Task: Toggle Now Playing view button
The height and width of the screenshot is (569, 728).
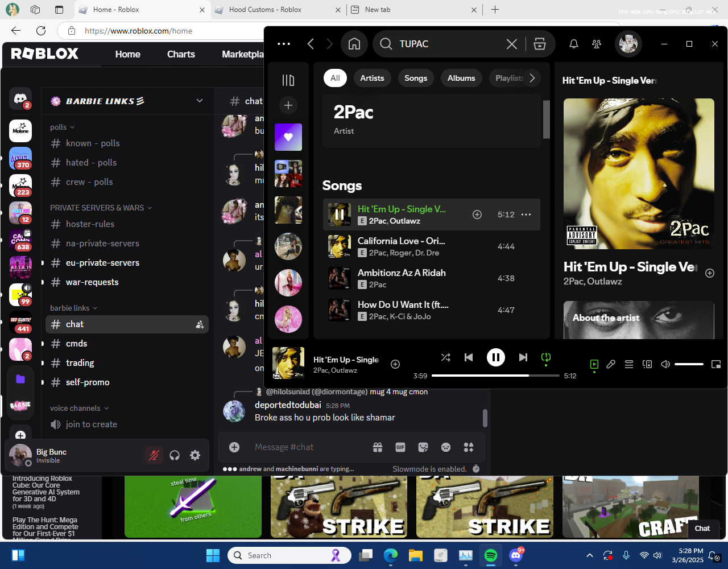Action: pyautogui.click(x=594, y=364)
